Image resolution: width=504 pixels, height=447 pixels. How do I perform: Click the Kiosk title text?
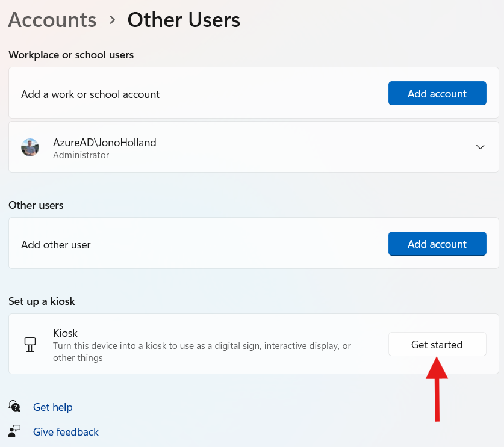point(65,333)
